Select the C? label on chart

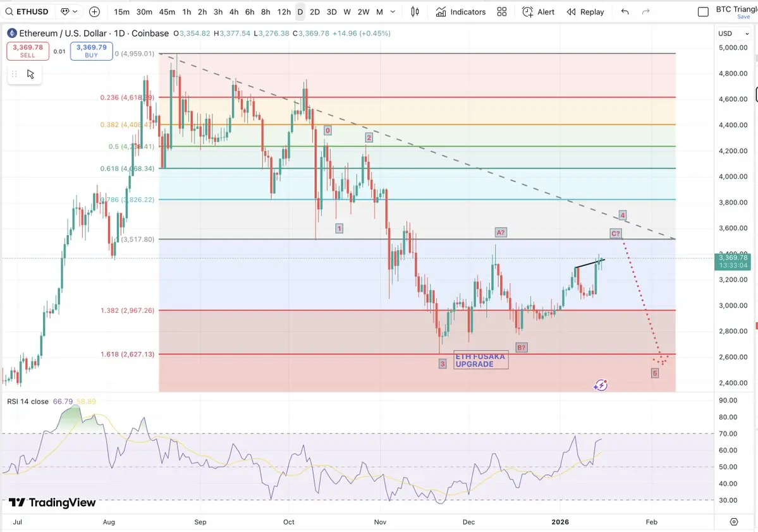point(615,233)
